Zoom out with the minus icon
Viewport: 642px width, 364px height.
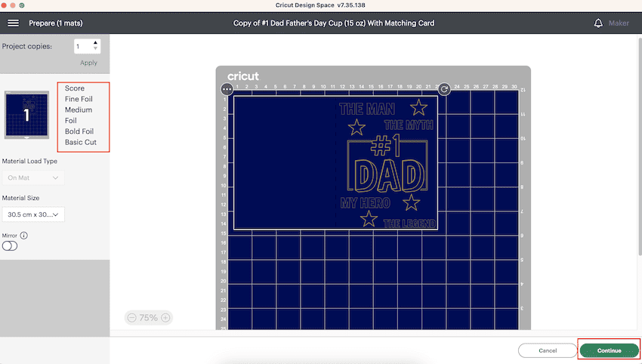click(x=132, y=317)
